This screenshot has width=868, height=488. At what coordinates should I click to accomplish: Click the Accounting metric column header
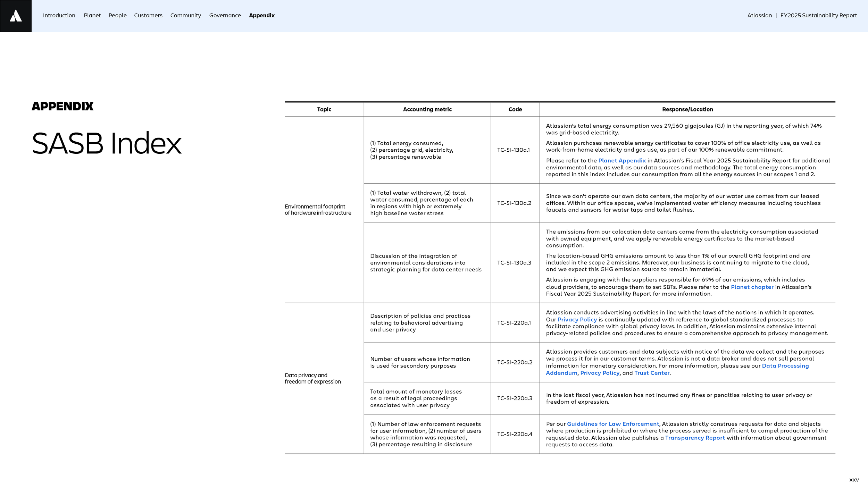[427, 109]
